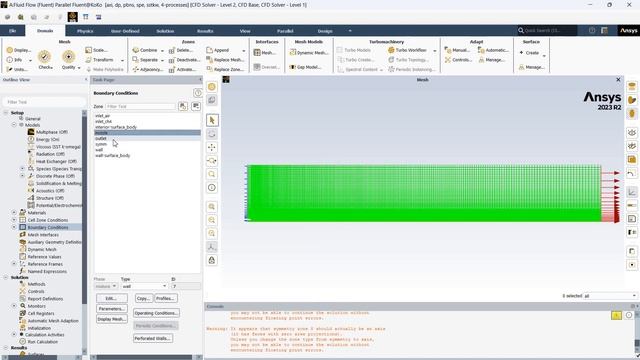
Task: Open the Adjacency tool
Action: coord(148,70)
